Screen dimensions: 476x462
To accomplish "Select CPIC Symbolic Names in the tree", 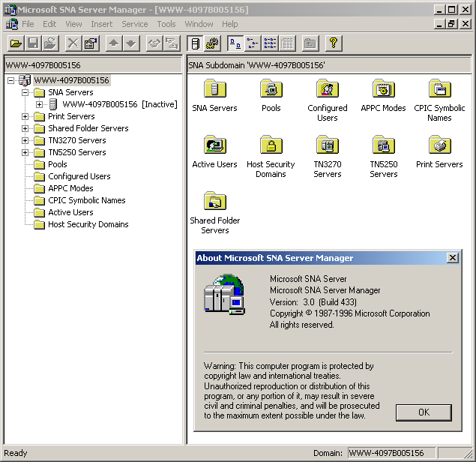I will 87,200.
